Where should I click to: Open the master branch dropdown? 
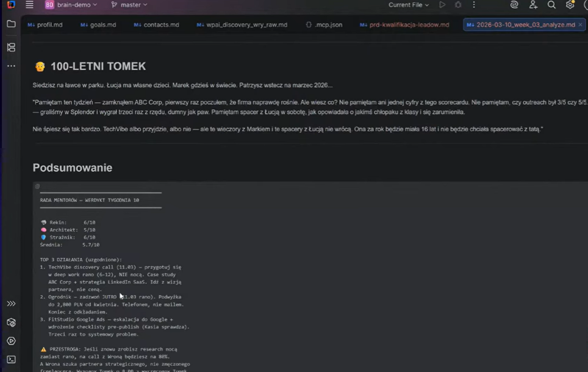tap(129, 5)
